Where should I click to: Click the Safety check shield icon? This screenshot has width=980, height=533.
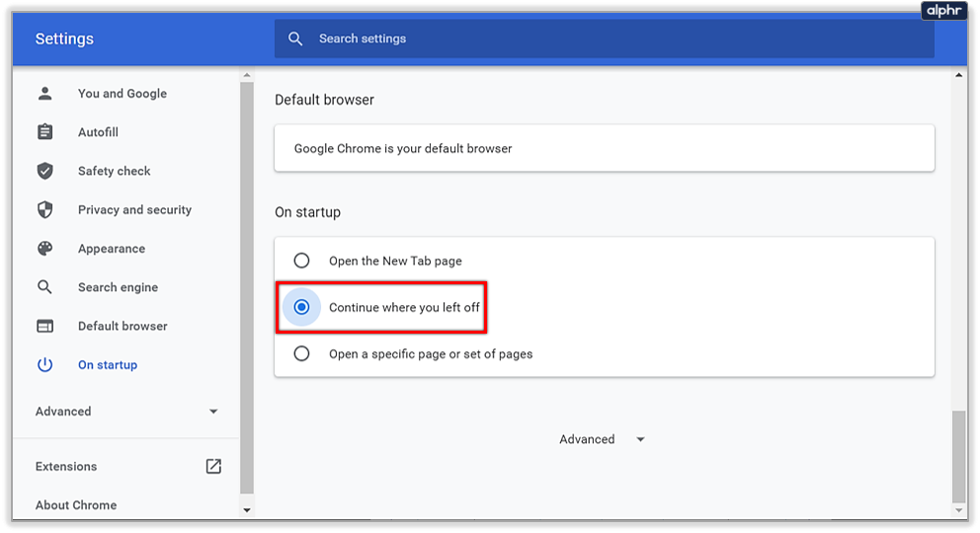44,171
